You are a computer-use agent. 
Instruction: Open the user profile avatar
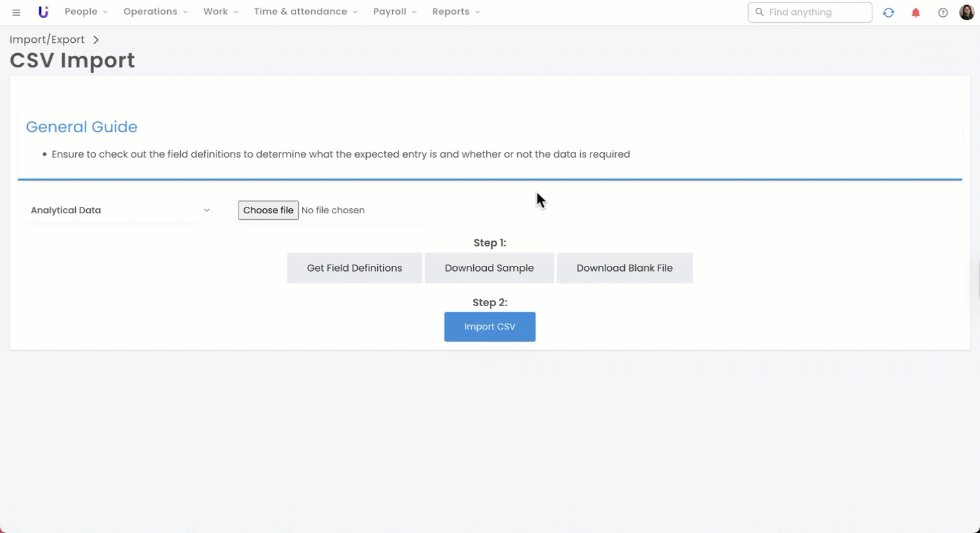(x=966, y=12)
